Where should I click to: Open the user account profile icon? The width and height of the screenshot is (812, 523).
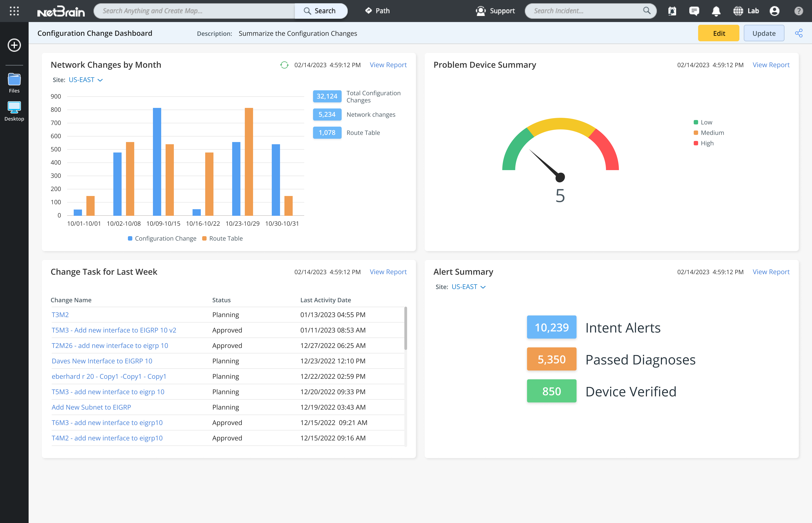774,11
